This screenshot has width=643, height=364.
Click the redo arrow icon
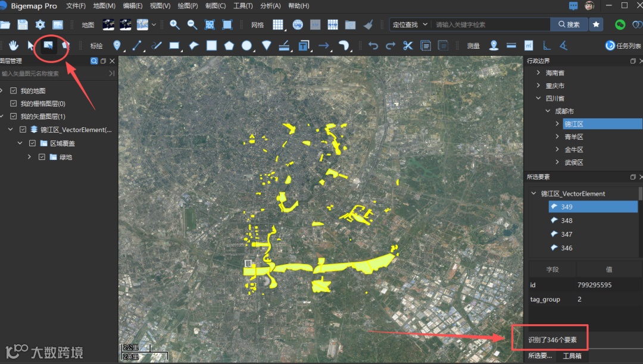tap(391, 45)
